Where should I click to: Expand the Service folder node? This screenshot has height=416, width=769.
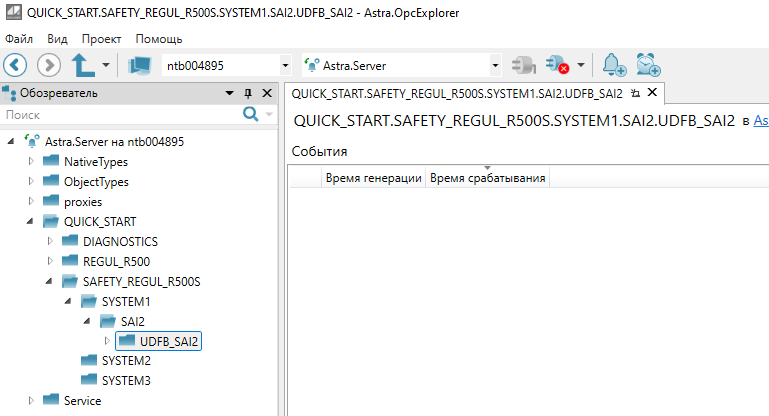coord(32,400)
